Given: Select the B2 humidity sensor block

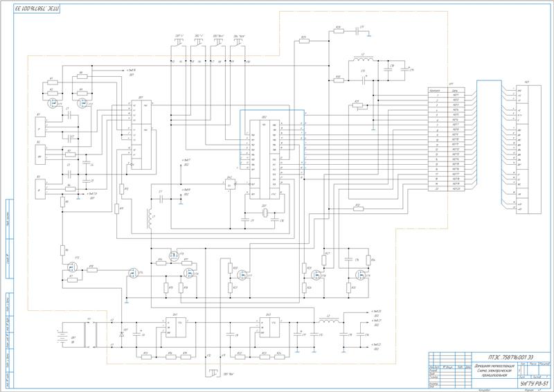Looking at the screenshot, I should pyautogui.click(x=40, y=154).
